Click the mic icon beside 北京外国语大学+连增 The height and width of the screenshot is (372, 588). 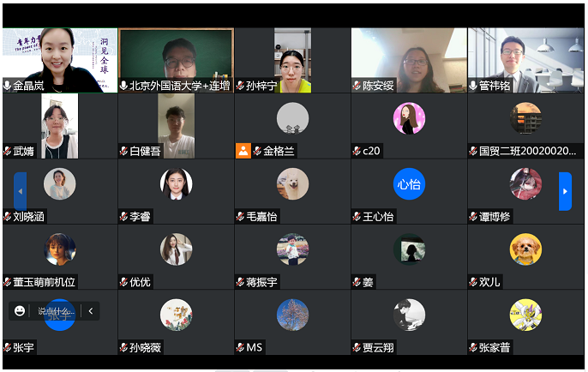pos(123,86)
